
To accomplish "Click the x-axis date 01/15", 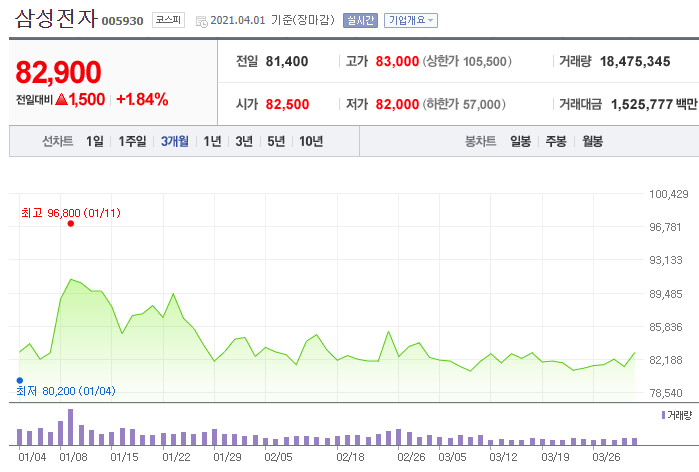I will (x=124, y=457).
